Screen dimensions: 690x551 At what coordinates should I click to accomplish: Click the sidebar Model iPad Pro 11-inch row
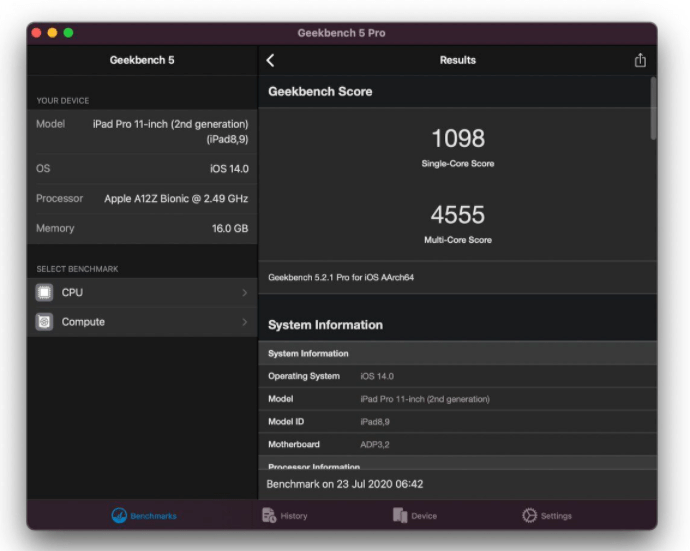pos(142,132)
